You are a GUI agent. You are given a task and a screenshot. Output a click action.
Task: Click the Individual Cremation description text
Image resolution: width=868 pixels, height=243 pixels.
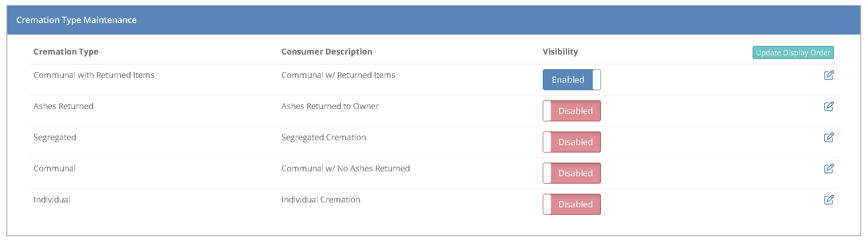point(321,200)
